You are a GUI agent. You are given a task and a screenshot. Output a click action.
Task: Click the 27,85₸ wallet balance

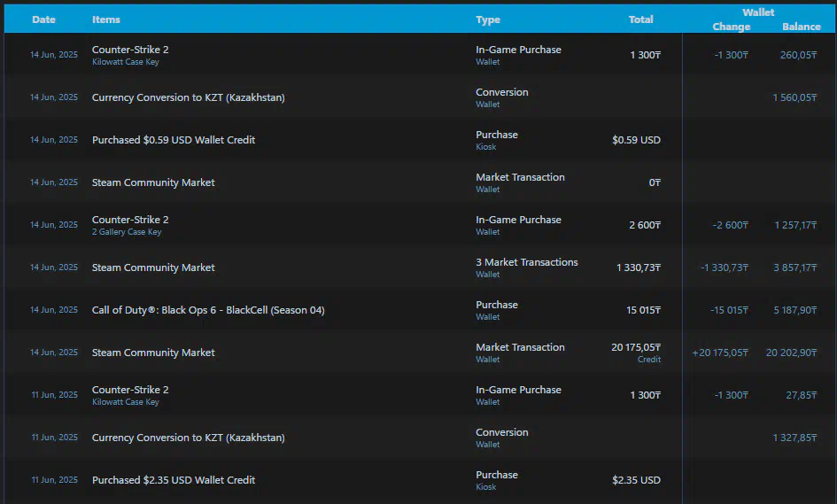(x=802, y=395)
